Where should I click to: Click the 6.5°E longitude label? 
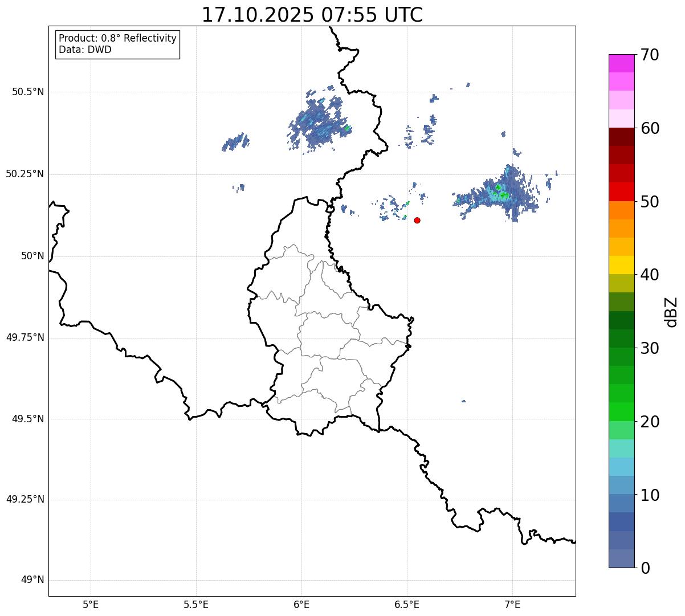click(407, 605)
